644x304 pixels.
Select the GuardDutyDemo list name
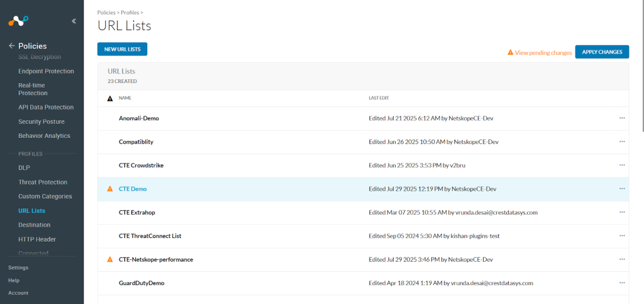tap(142, 283)
